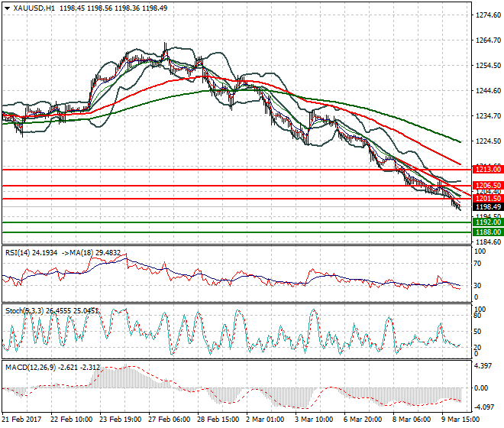
Task: Select the 8 Mar 06:00 time axis label
Action: tap(412, 420)
